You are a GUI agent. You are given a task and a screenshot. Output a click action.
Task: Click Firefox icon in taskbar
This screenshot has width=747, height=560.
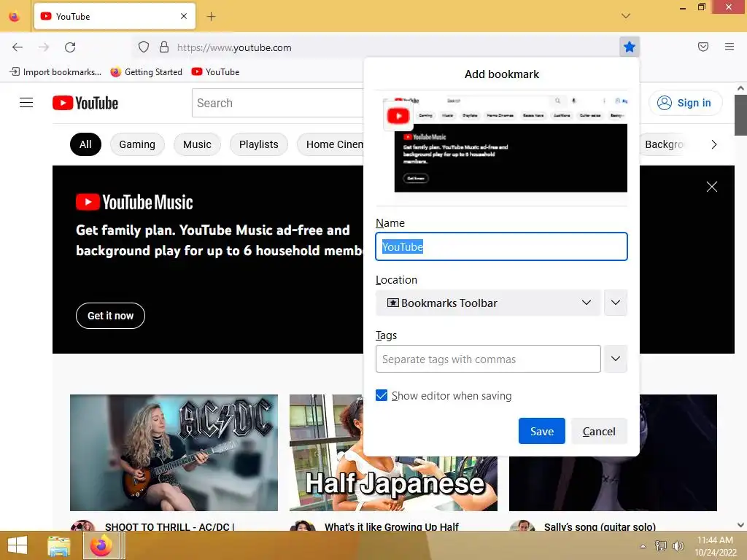(101, 545)
